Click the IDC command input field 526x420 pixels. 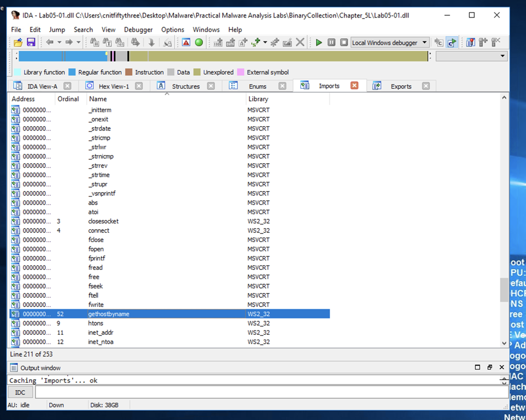(x=271, y=392)
